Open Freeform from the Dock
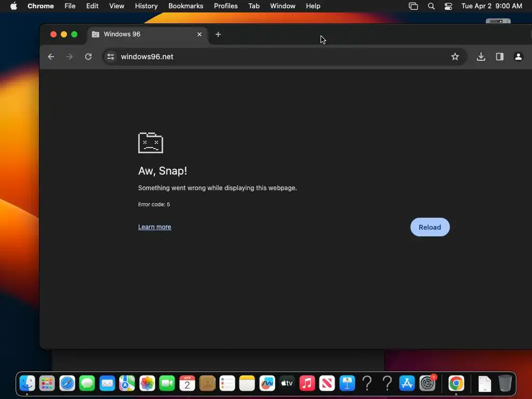The height and width of the screenshot is (399, 532). click(267, 383)
